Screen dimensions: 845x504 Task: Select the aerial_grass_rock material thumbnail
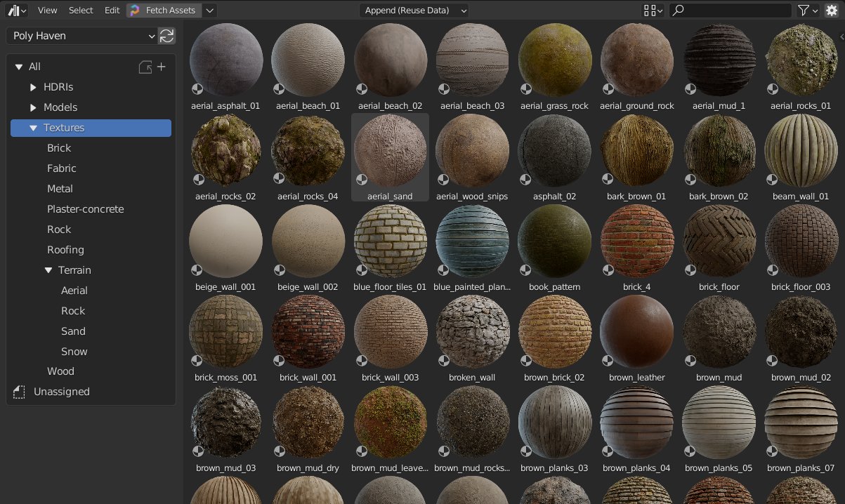point(555,59)
